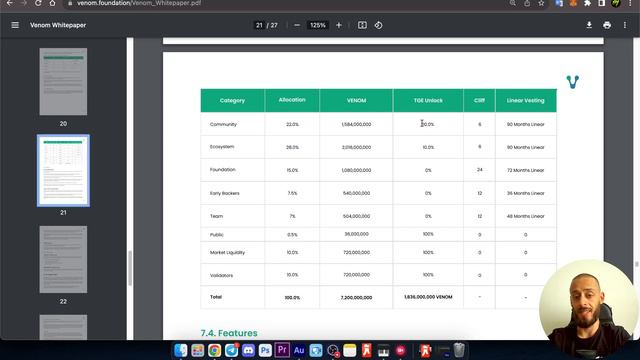Launch Photoshop from the dock
The height and width of the screenshot is (360, 640).
tap(265, 350)
